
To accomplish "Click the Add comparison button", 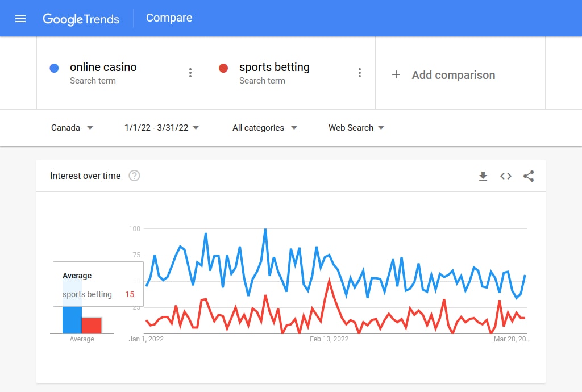I will [x=443, y=75].
